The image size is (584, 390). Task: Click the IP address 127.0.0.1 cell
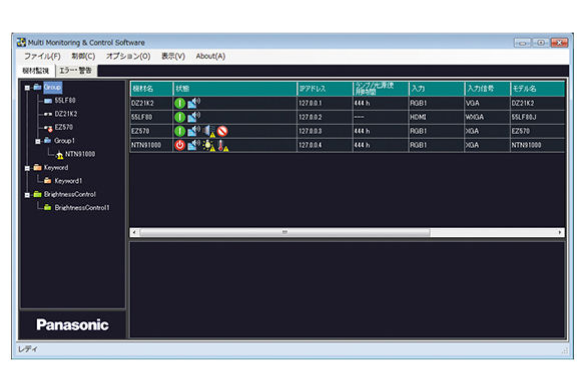coord(325,103)
